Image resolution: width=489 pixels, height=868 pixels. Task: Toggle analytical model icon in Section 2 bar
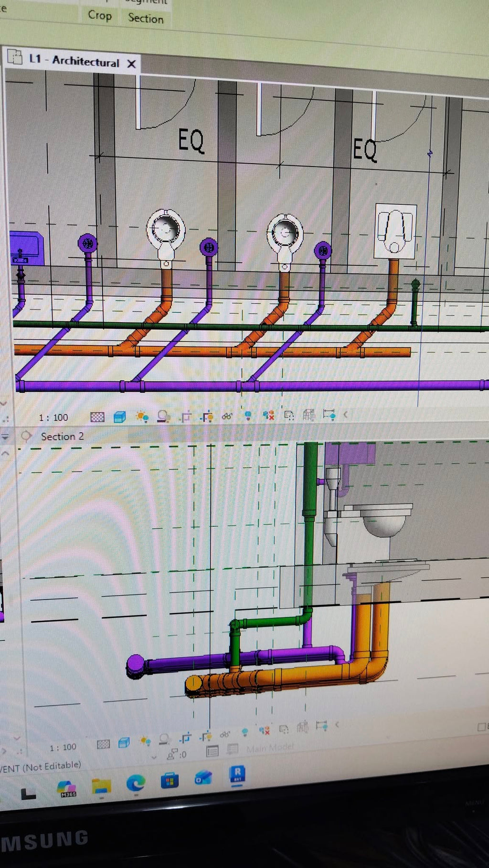(x=302, y=727)
